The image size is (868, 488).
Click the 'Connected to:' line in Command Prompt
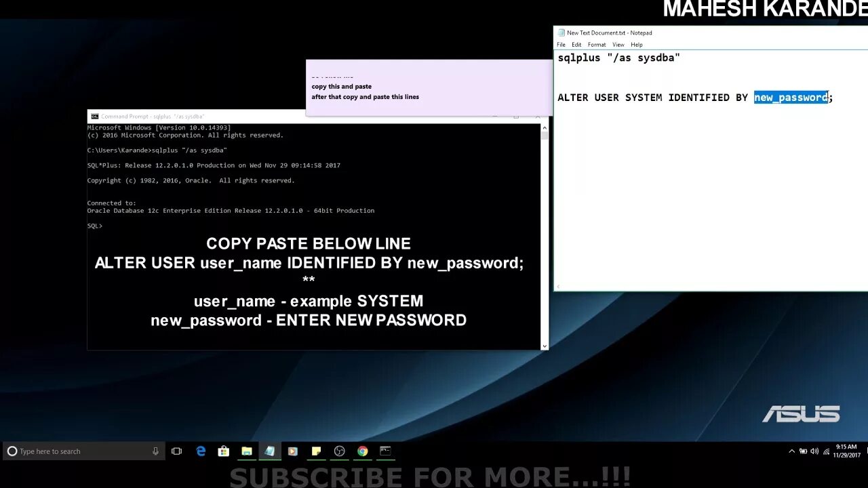coord(112,203)
